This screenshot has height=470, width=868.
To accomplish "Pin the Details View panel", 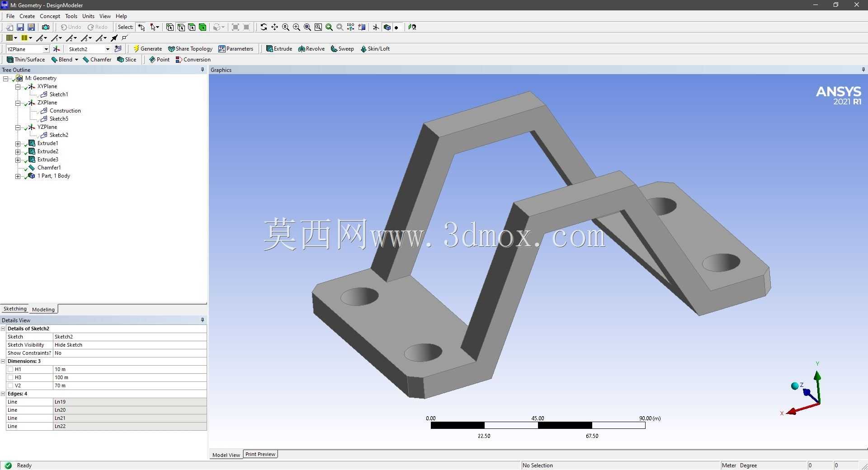I will 202,320.
